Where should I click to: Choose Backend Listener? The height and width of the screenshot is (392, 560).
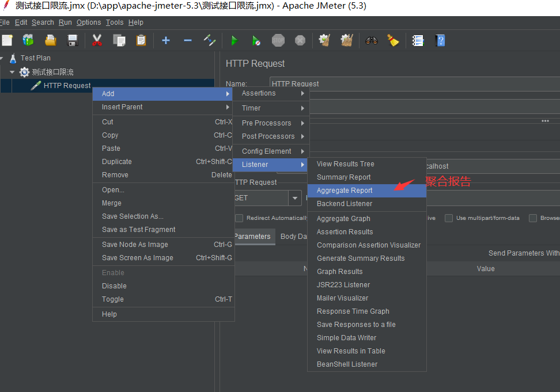[367, 204]
